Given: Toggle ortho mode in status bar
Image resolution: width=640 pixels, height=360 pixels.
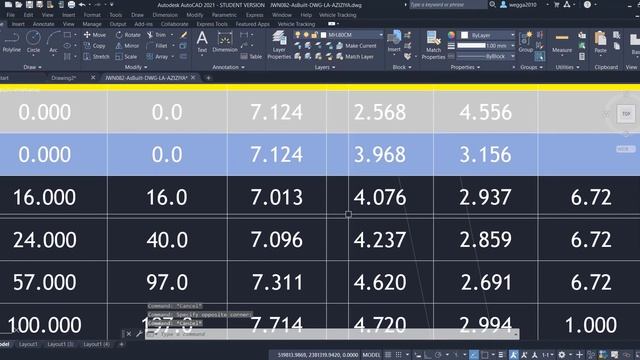Looking at the screenshot, I should coord(427,355).
